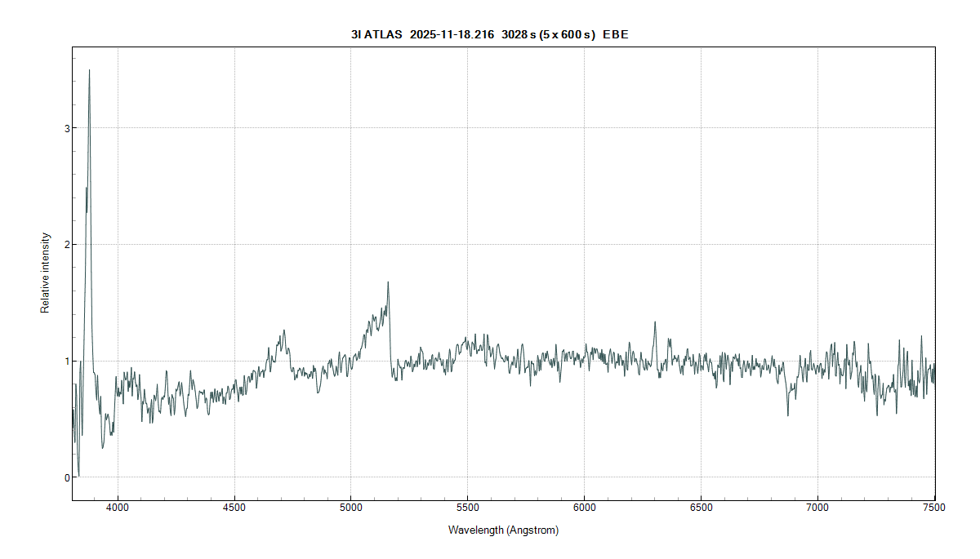980x559 pixels.
Task: Click the 5500 tick label on the wavelength axis
Action: tap(468, 507)
